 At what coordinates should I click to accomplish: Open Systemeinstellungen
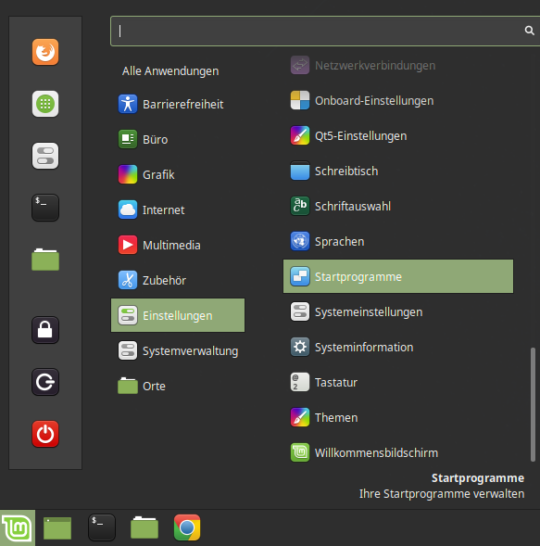pos(398,312)
